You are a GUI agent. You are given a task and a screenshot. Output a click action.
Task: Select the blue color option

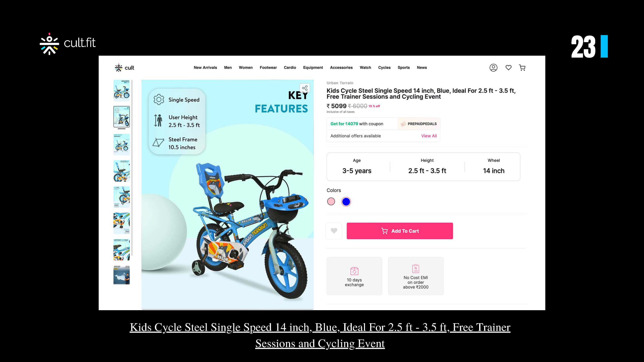click(x=346, y=202)
